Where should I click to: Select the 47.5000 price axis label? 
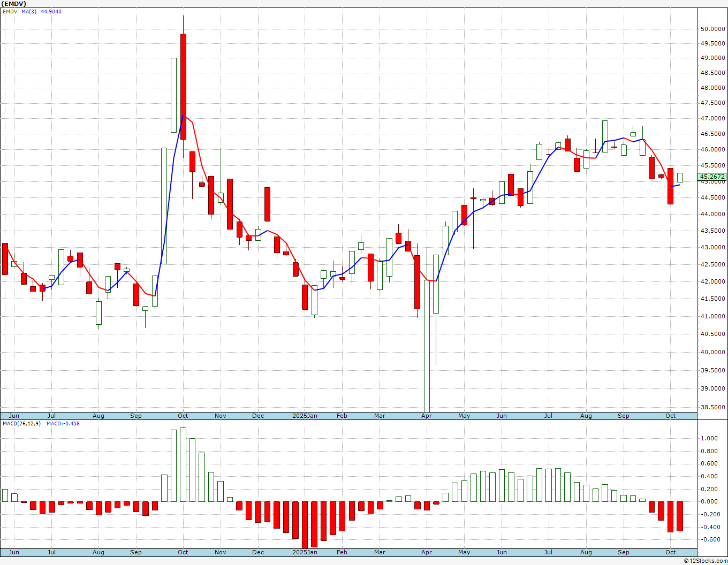pos(713,103)
